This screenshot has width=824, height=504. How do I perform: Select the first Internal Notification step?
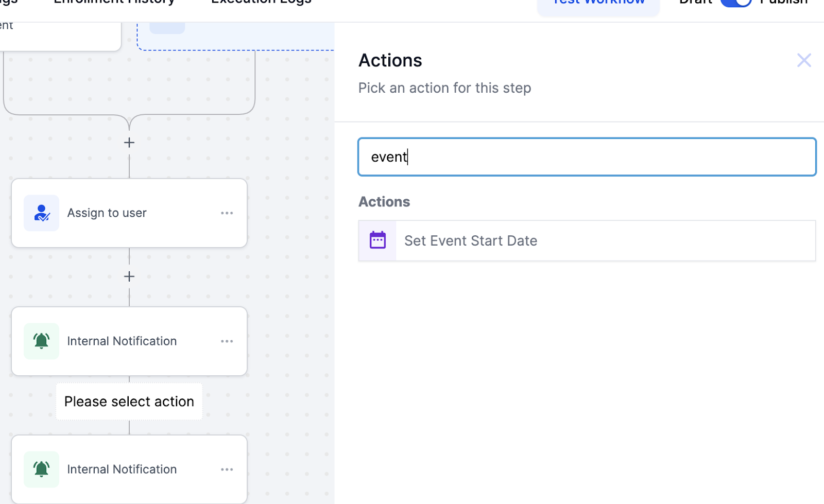point(129,341)
